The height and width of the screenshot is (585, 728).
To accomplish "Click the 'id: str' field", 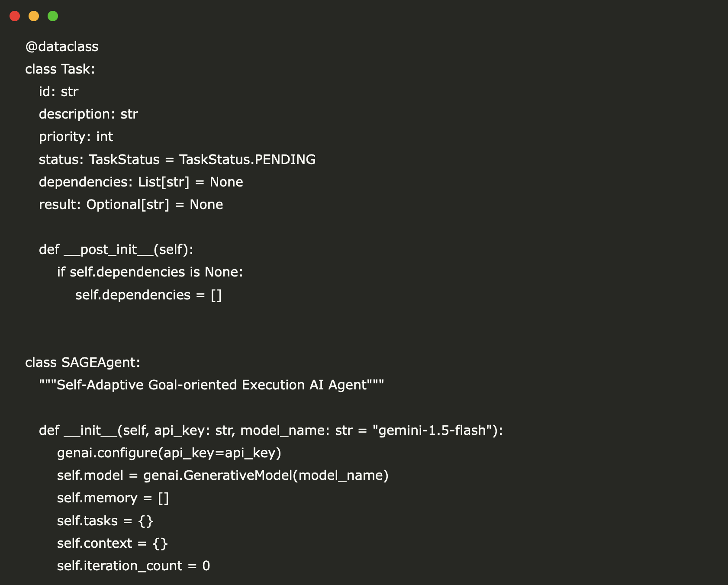I will (58, 91).
